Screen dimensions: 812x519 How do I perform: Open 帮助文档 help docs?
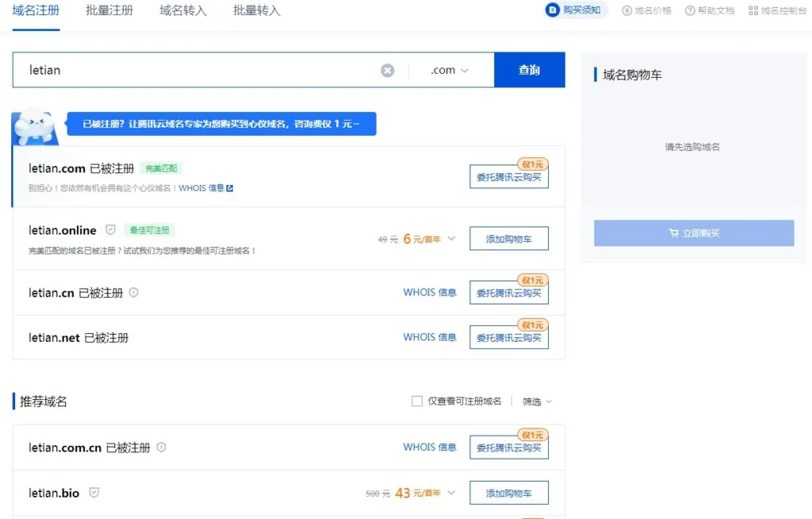(710, 10)
